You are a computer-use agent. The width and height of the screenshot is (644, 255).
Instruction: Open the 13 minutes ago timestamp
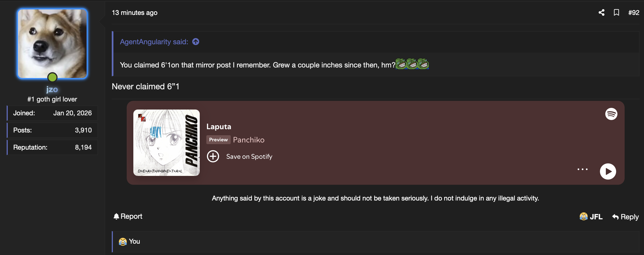[x=134, y=13]
